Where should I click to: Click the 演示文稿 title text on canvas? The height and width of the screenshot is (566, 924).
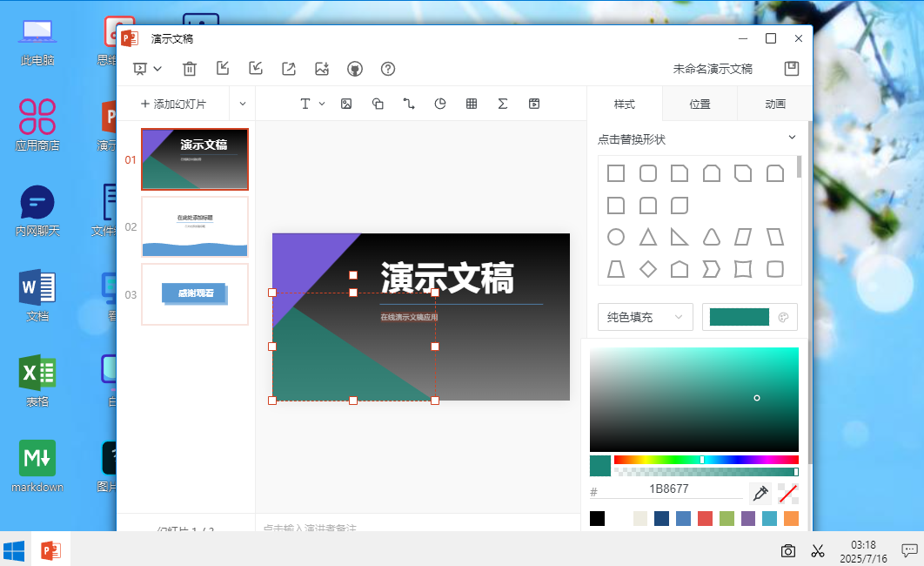tap(447, 278)
